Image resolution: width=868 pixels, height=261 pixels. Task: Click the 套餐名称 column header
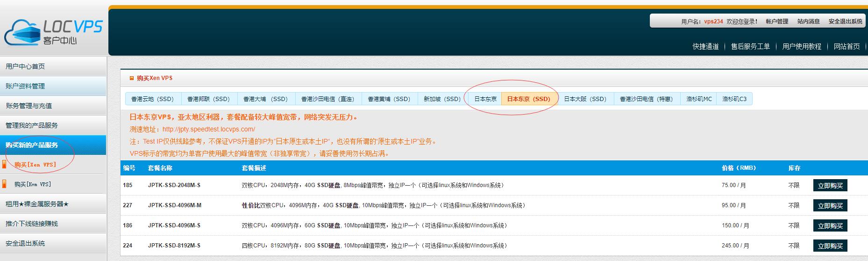click(x=160, y=168)
